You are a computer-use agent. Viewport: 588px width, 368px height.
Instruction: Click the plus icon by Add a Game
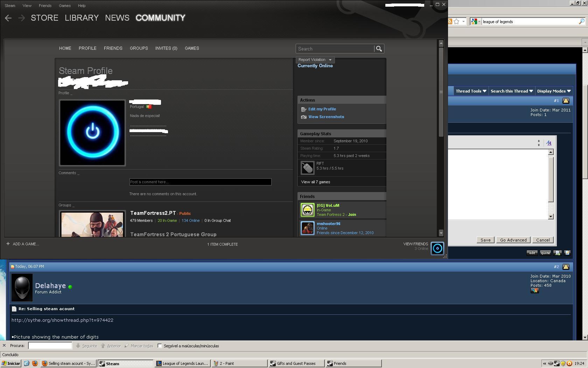click(8, 244)
